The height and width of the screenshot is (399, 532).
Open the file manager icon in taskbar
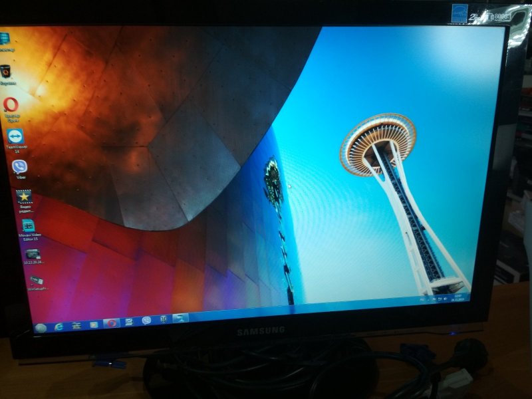77,325
